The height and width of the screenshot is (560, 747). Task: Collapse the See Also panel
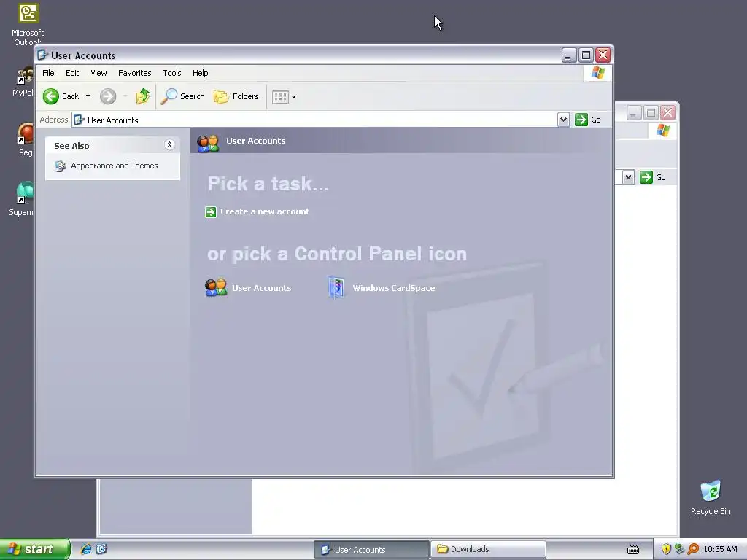point(169,145)
